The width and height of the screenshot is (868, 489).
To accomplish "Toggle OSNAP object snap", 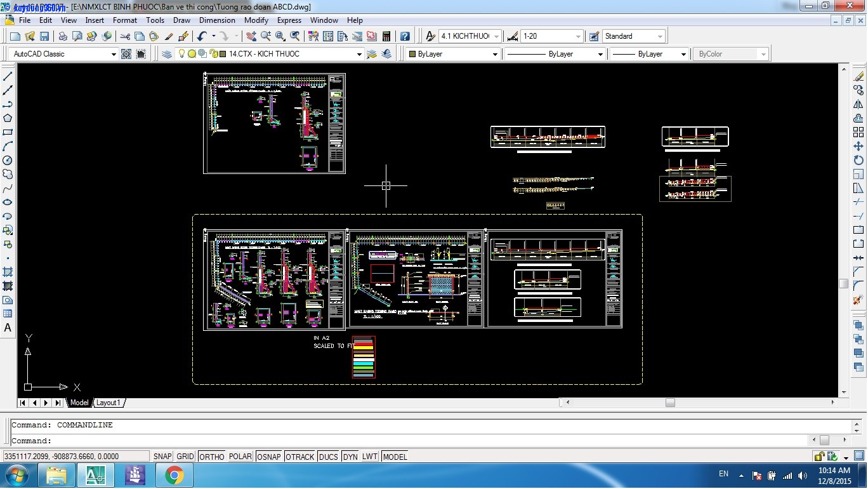I will 269,457.
